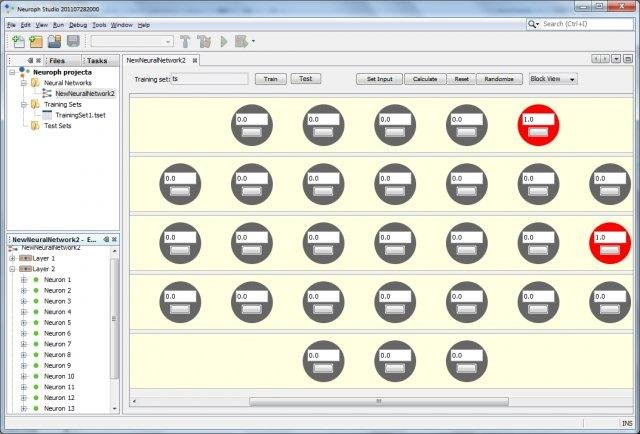Minimize the NewNeuralNetwork2 explorer panel

pos(106,239)
